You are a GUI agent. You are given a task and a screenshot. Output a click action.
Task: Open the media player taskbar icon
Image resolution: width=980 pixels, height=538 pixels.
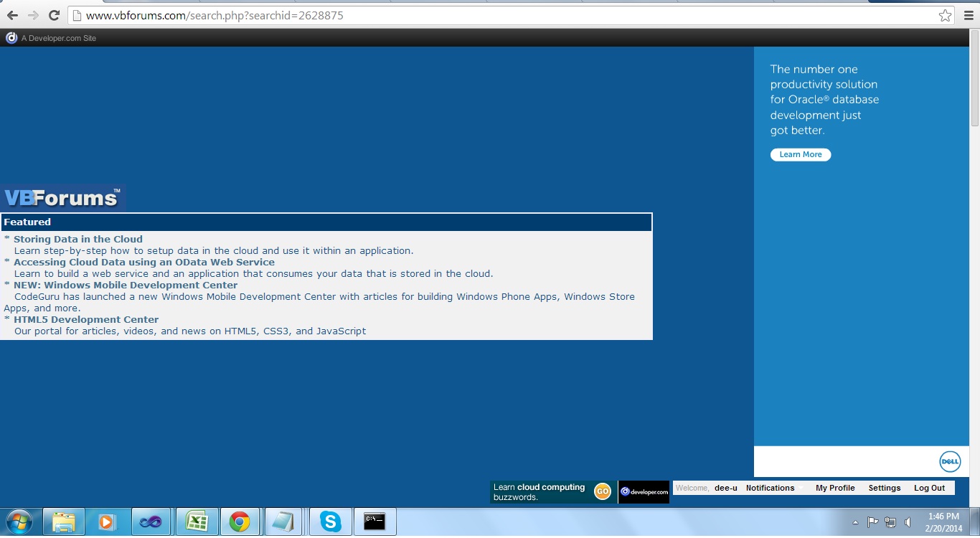(106, 522)
